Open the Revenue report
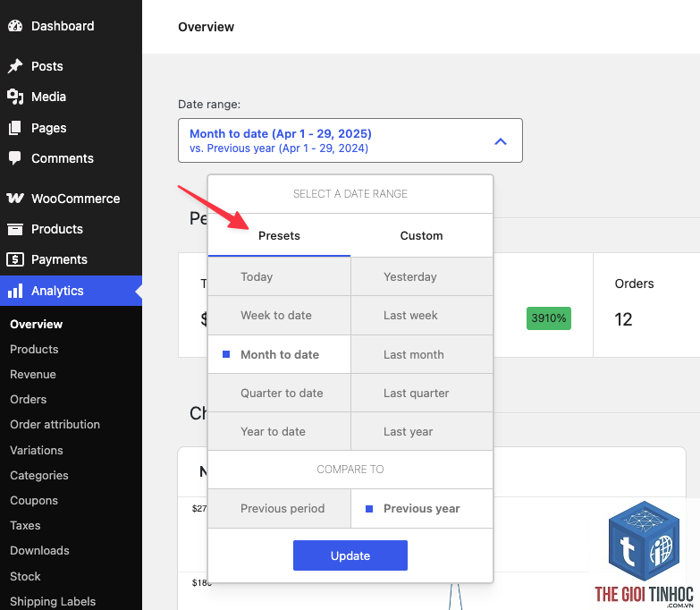The width and height of the screenshot is (700, 610). click(33, 374)
